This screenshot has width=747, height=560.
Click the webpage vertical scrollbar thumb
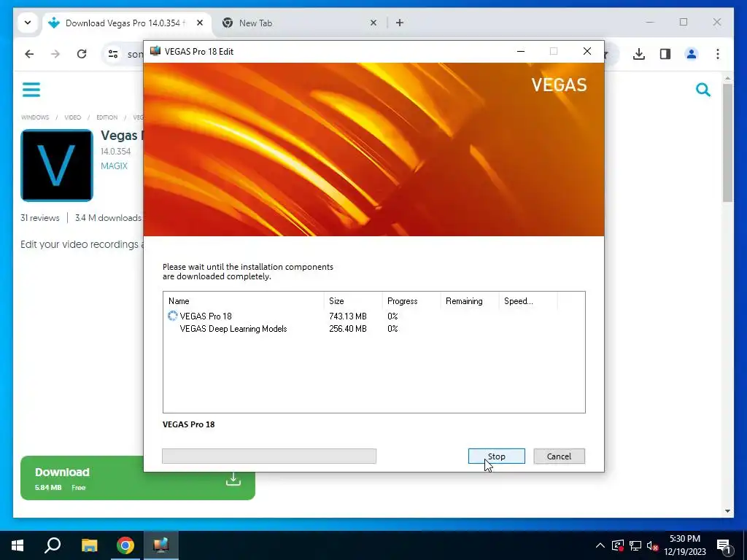pyautogui.click(x=727, y=143)
